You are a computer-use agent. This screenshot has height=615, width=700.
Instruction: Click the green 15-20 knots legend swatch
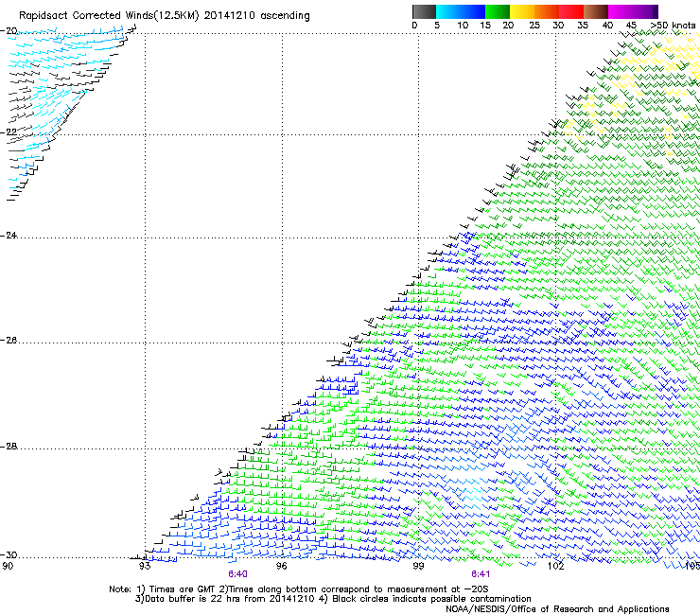(x=498, y=11)
